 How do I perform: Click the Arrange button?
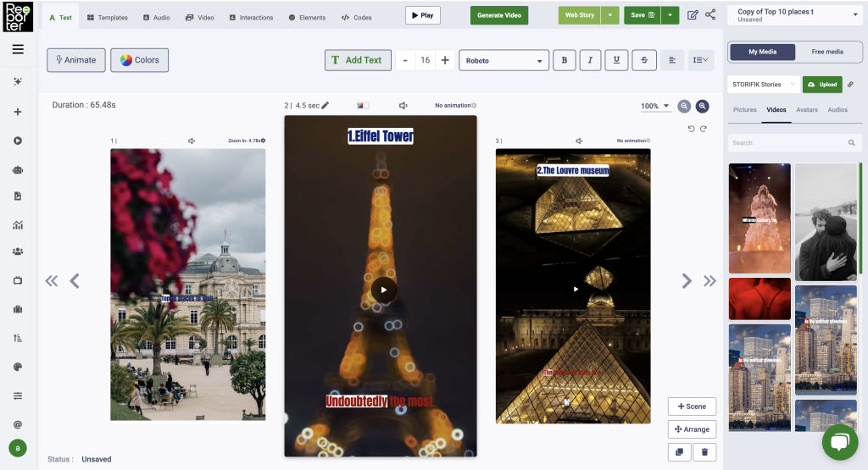coord(692,429)
